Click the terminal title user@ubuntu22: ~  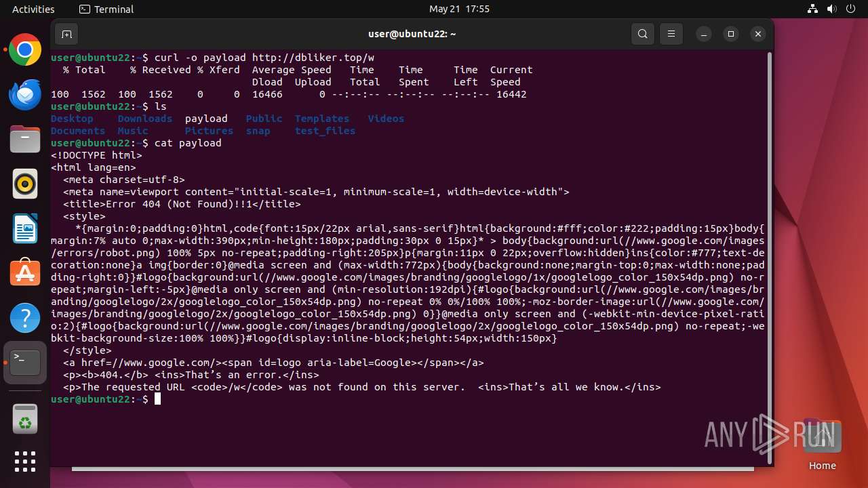(412, 34)
